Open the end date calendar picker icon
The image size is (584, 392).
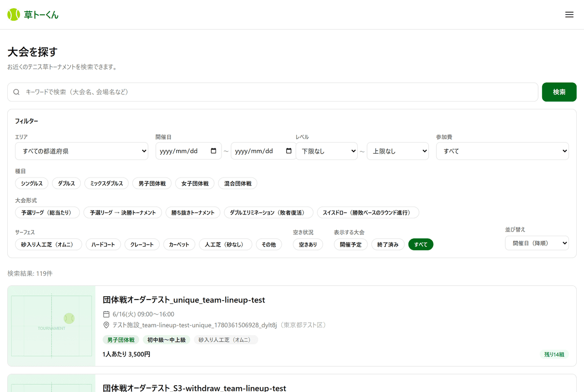pyautogui.click(x=289, y=151)
